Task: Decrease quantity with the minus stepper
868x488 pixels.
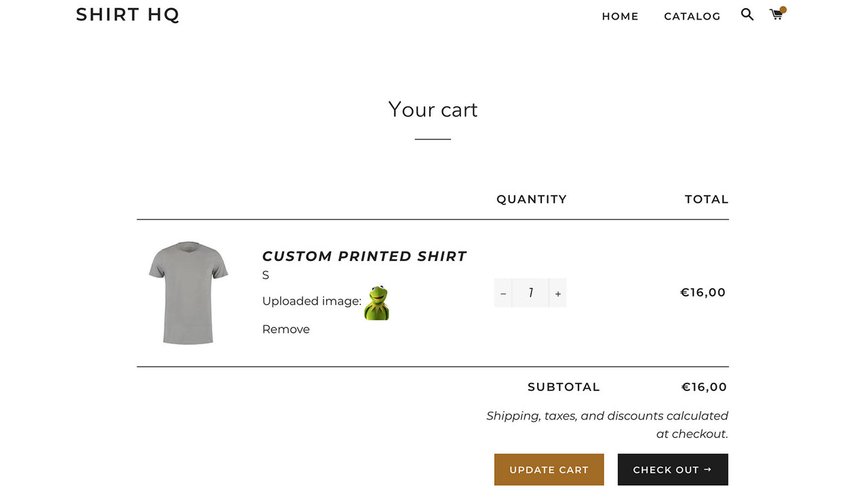Action: point(502,293)
